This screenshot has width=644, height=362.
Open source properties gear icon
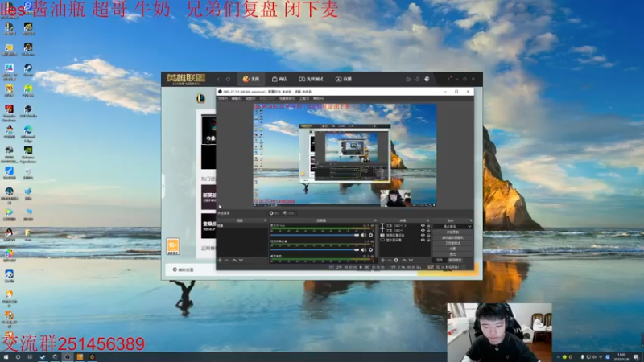396,260
